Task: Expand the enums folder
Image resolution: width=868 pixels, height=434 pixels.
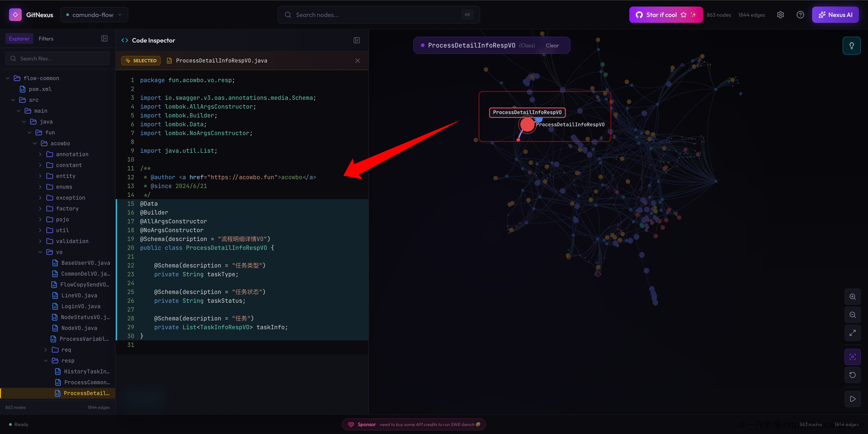Action: (40, 187)
